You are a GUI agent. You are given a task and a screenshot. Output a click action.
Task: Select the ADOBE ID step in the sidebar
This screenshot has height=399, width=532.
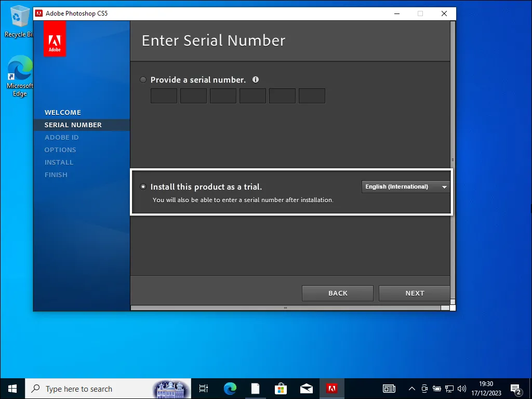coord(61,137)
